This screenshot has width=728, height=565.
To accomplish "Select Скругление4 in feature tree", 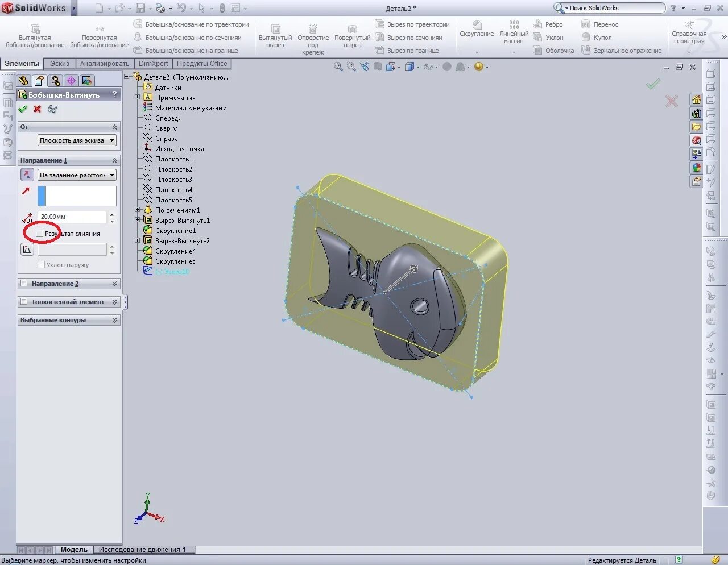I will [x=175, y=251].
